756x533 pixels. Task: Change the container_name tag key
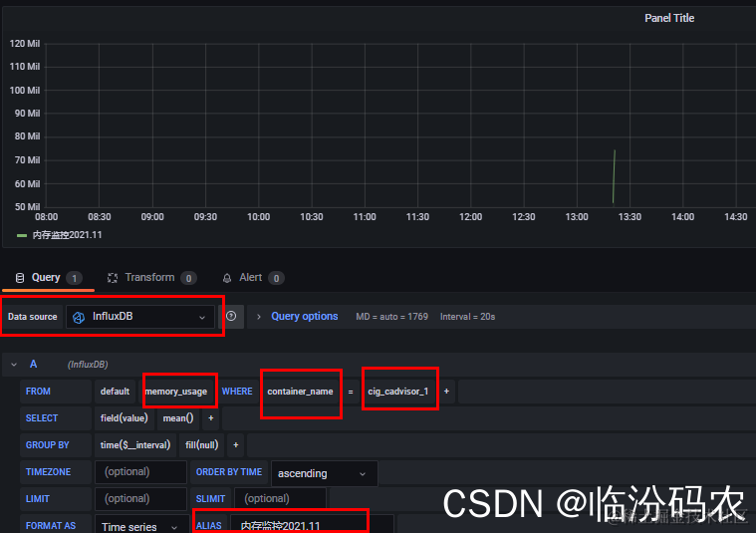300,392
